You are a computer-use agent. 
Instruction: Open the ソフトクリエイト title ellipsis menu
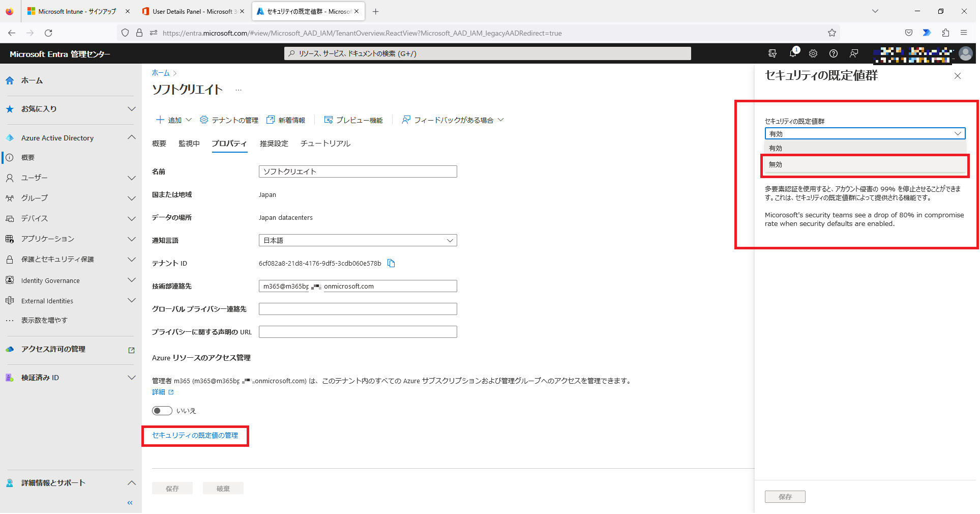coord(239,90)
